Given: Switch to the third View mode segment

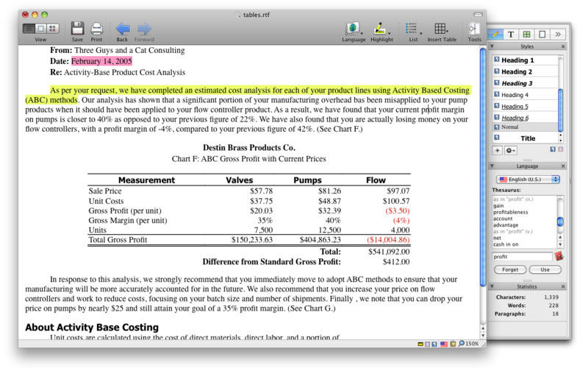Looking at the screenshot, I should 53,29.
